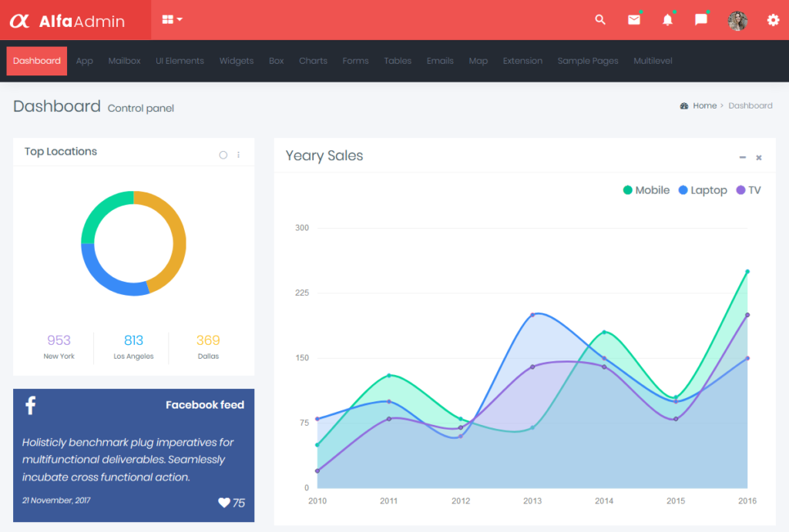The width and height of the screenshot is (789, 532).
Task: Collapse the Yeary Sales panel
Action: (741, 156)
